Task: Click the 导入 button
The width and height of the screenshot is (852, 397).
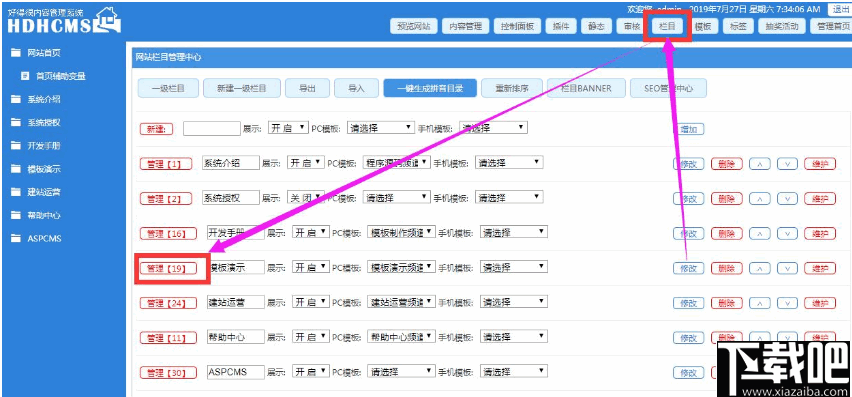Action: pos(356,88)
